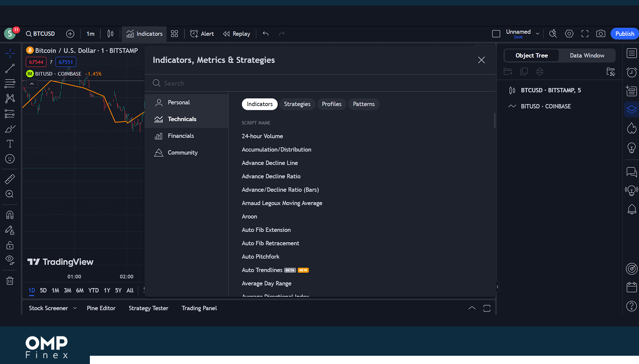
Task: Switch to the Data Window tab
Action: [587, 56]
